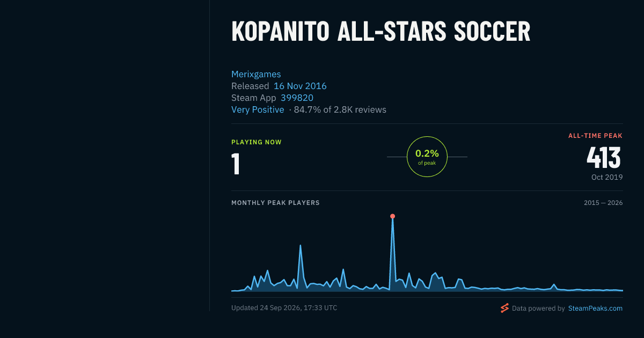The image size is (644, 338).
Task: Click the Data powered by text
Action: pyautogui.click(x=538, y=308)
